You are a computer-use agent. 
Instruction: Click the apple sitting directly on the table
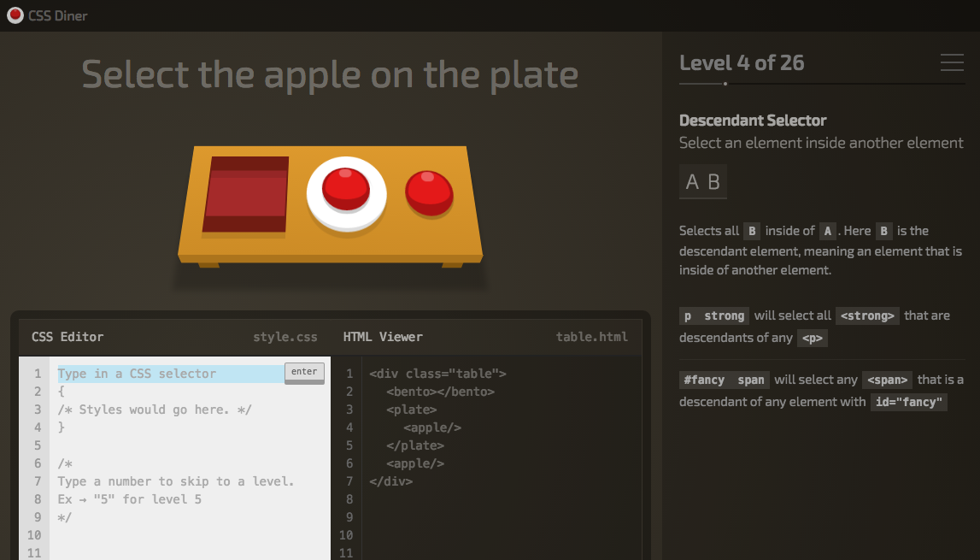429,192
